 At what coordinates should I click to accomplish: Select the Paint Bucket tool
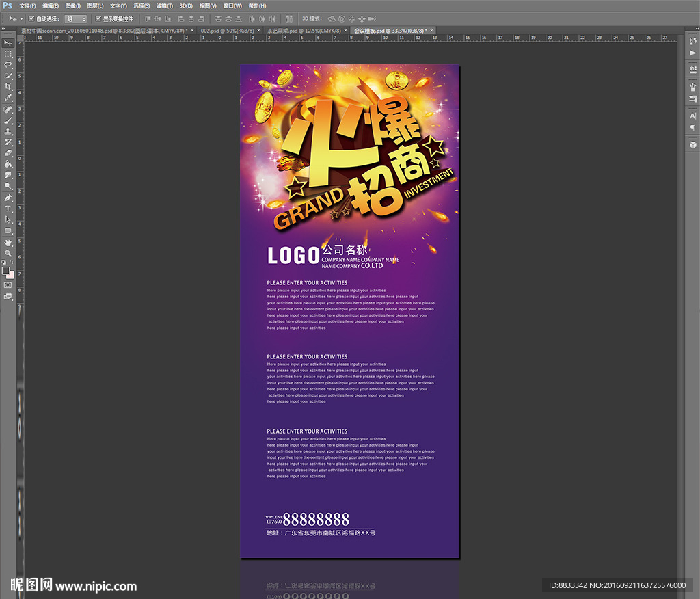coord(8,164)
